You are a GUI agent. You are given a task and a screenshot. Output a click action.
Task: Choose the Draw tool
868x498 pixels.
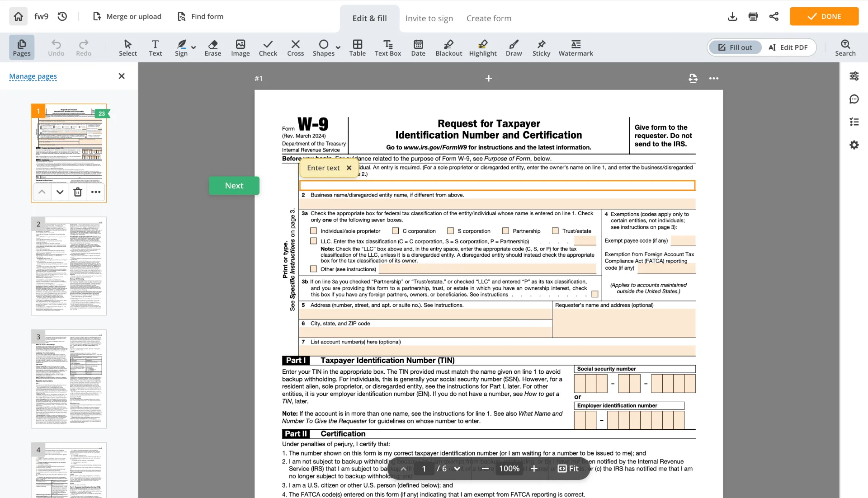tap(514, 47)
